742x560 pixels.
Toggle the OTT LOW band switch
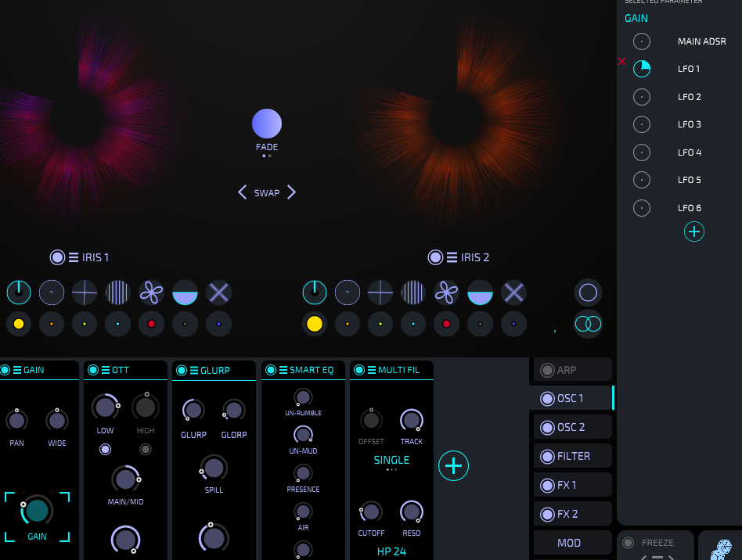105,449
